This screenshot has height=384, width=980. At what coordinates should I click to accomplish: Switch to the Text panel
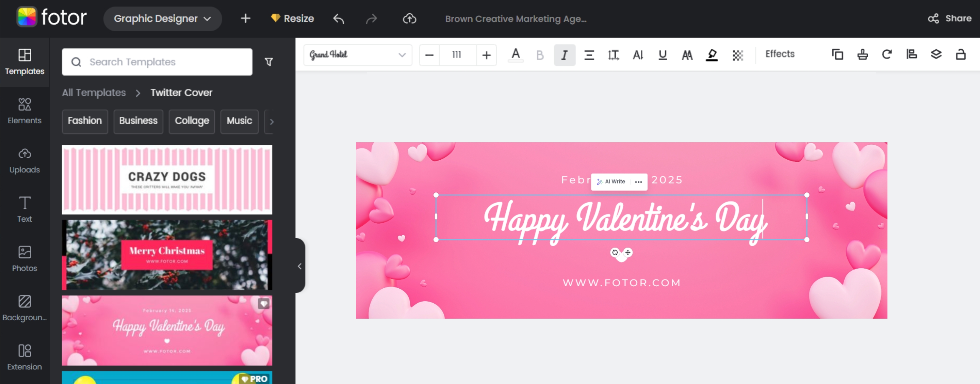point(24,209)
